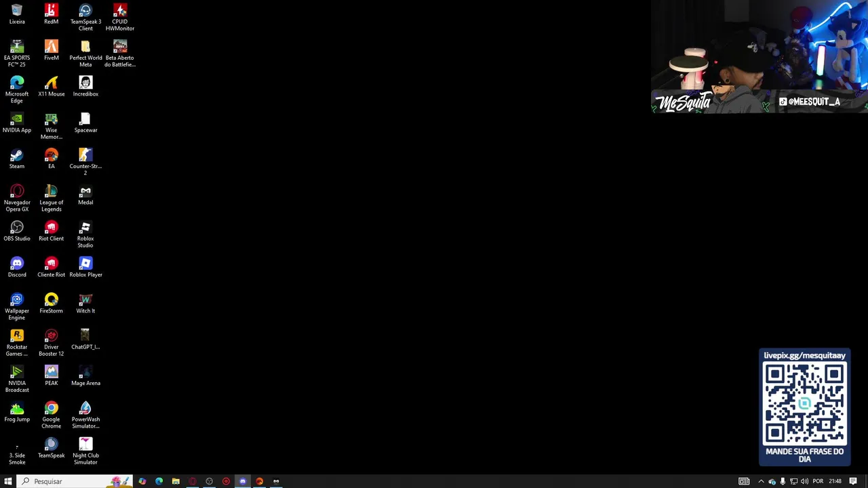Screen dimensions: 868x488
Task: Select the Wise Memory Optimizer icon
Action: [51, 125]
